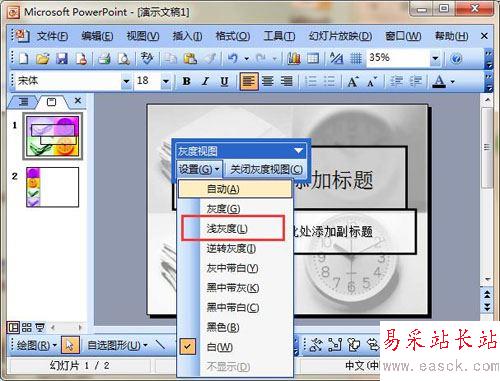Viewport: 500px width, 381px height.
Task: Choose 自动(A) grayscale setting
Action: point(235,189)
